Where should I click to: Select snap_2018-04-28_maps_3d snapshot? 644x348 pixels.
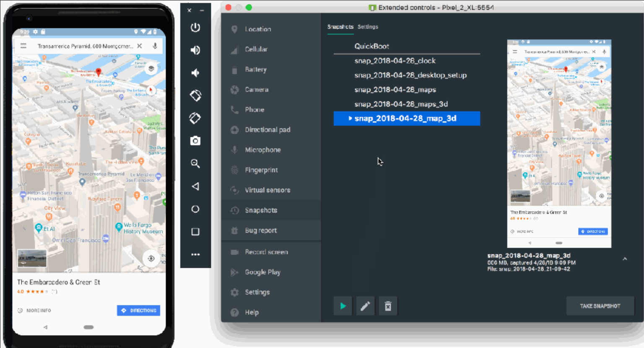point(407,104)
